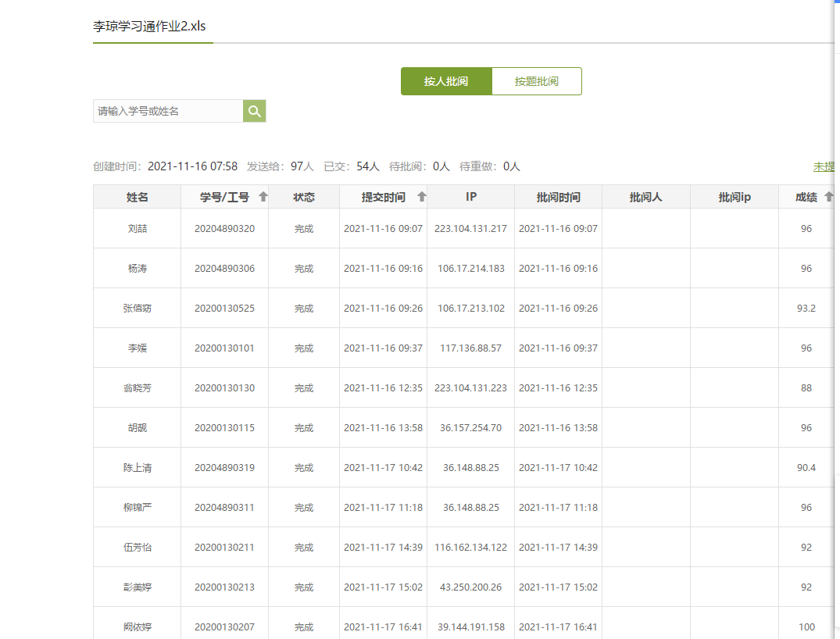Switch to 按题批阅 tab
The height and width of the screenshot is (639, 840).
pos(537,81)
